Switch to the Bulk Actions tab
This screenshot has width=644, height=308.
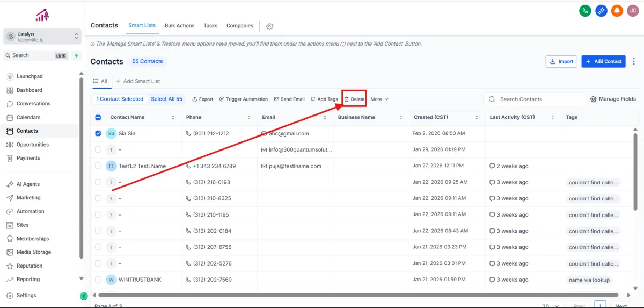[x=180, y=25]
